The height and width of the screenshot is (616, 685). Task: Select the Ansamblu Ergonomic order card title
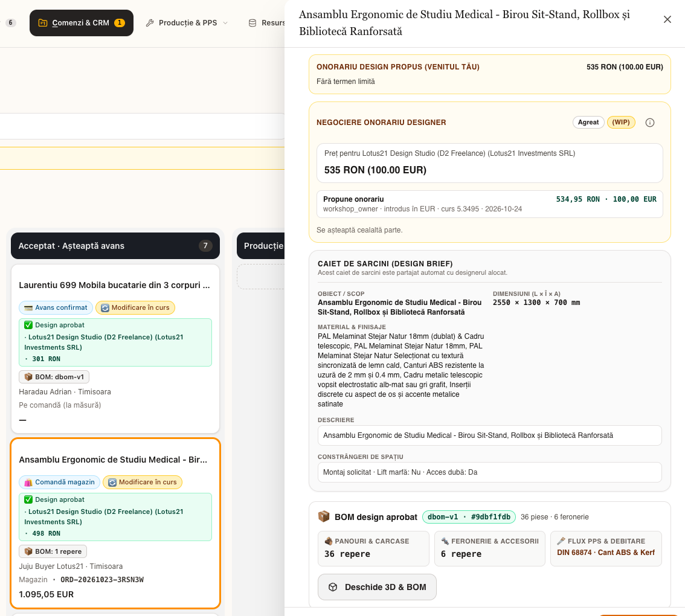coord(113,460)
